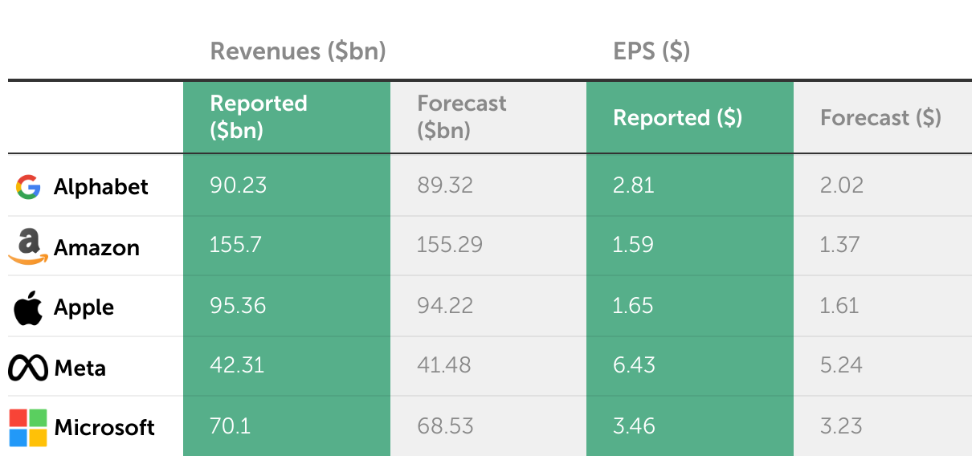Click the Google Alphabet logo icon
This screenshot has width=980, height=464.
point(28,187)
